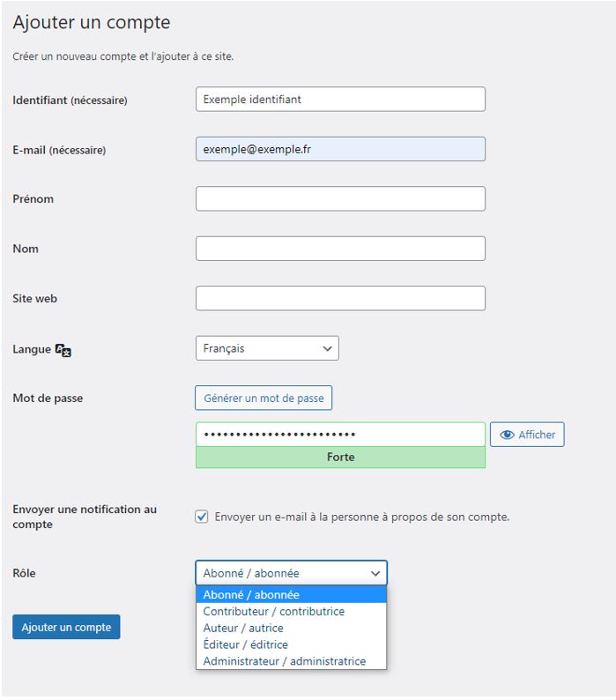
Task: Open the Langue Français dropdown
Action: click(x=267, y=348)
